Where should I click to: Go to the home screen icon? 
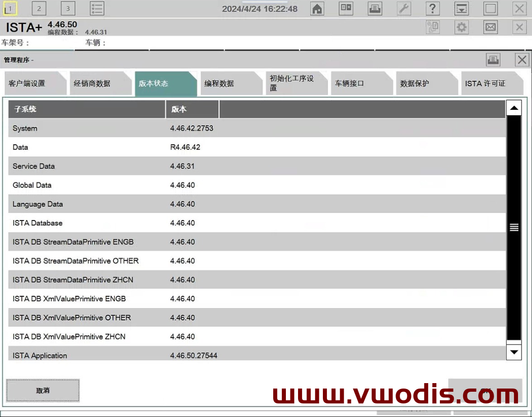(317, 9)
